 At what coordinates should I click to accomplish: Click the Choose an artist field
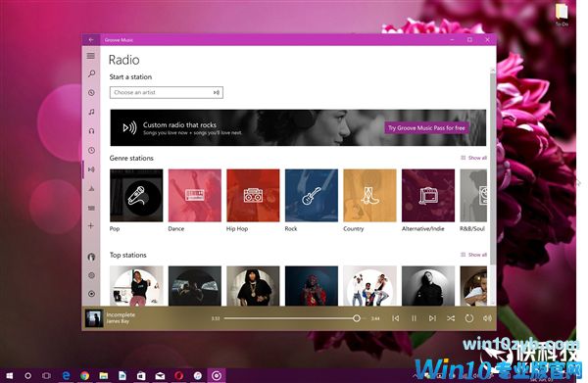click(x=167, y=92)
